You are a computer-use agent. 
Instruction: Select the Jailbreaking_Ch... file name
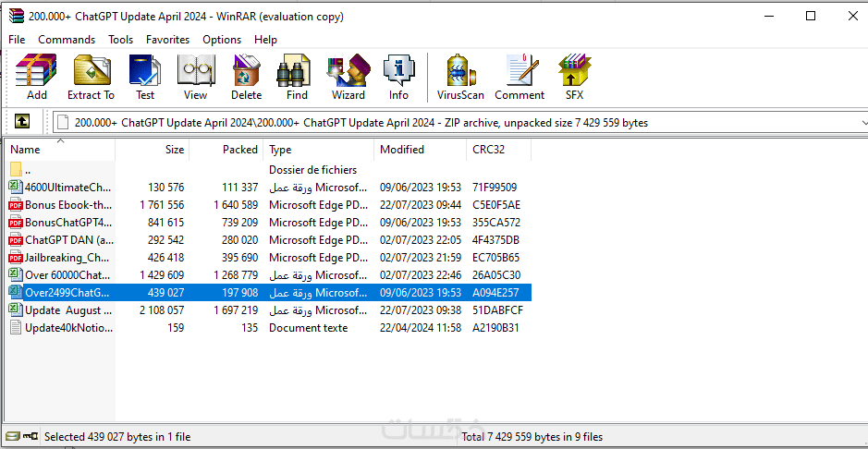click(68, 258)
